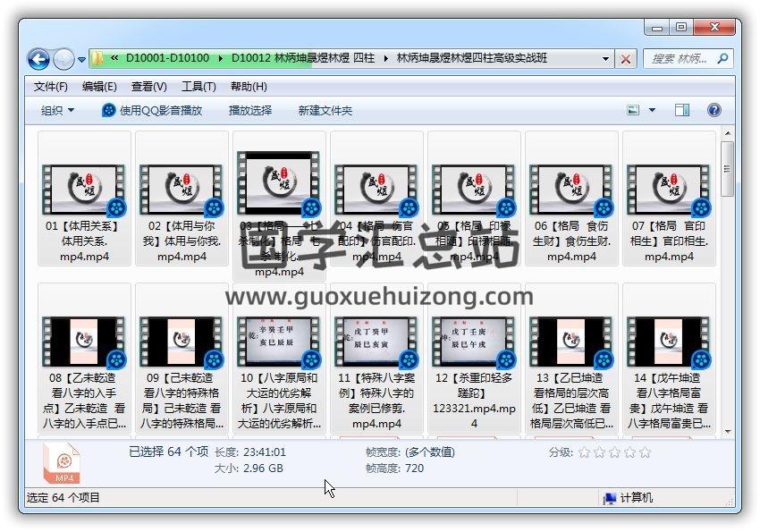Click filename text 06【格局 食伤生财】
This screenshot has height=532, width=760.
[x=571, y=241]
